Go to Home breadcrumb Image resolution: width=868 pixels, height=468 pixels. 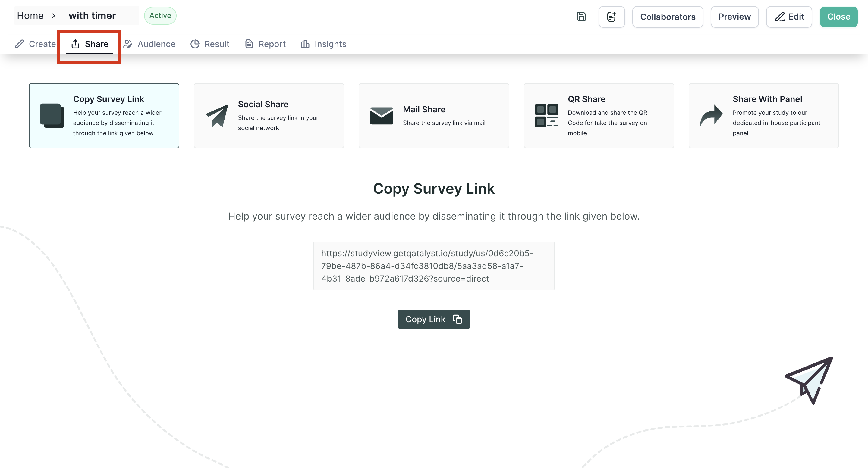click(x=30, y=15)
